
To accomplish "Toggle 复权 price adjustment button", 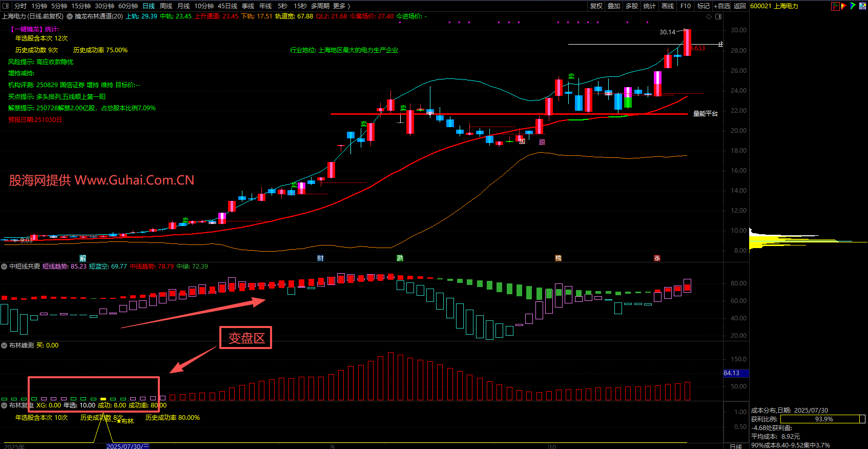I will point(596,6).
